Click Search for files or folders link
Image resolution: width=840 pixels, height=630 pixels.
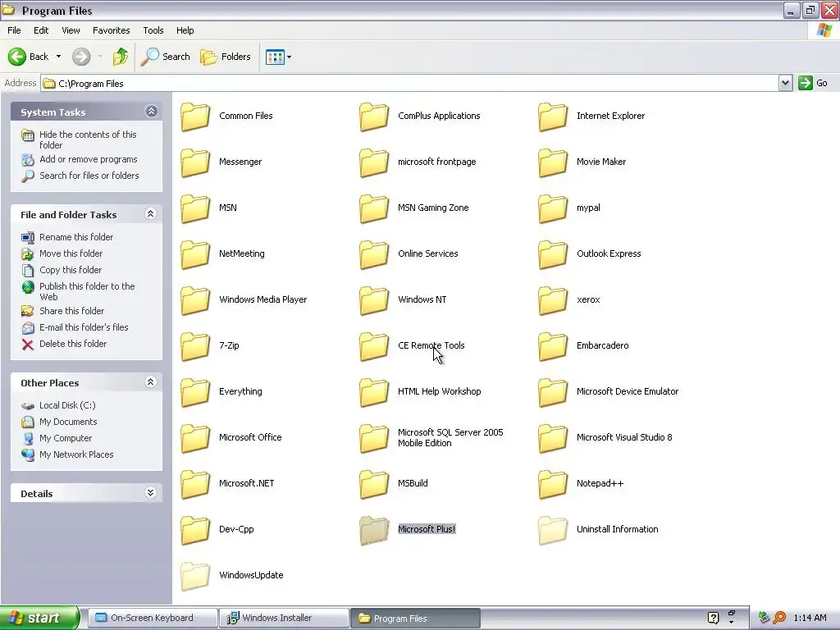click(x=89, y=176)
